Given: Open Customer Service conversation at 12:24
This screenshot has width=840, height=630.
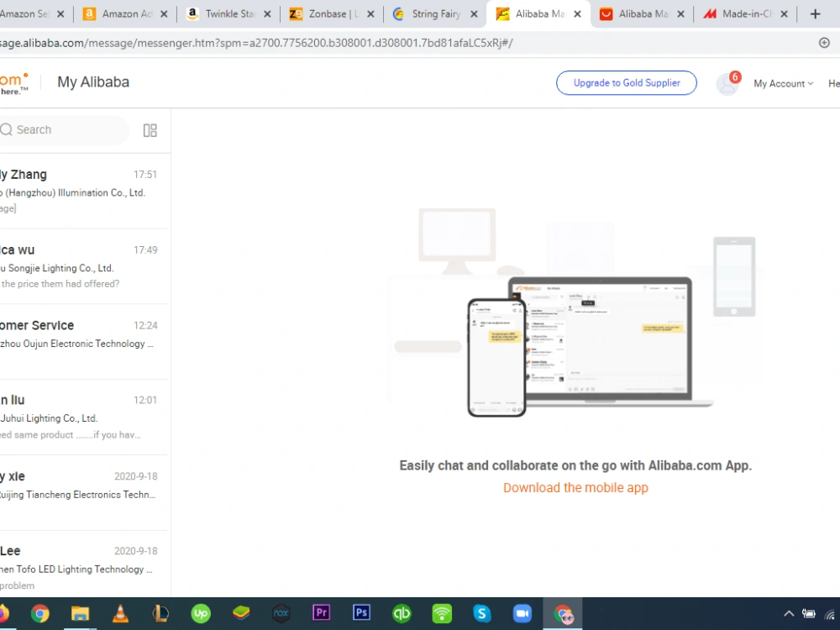Looking at the screenshot, I should point(83,342).
